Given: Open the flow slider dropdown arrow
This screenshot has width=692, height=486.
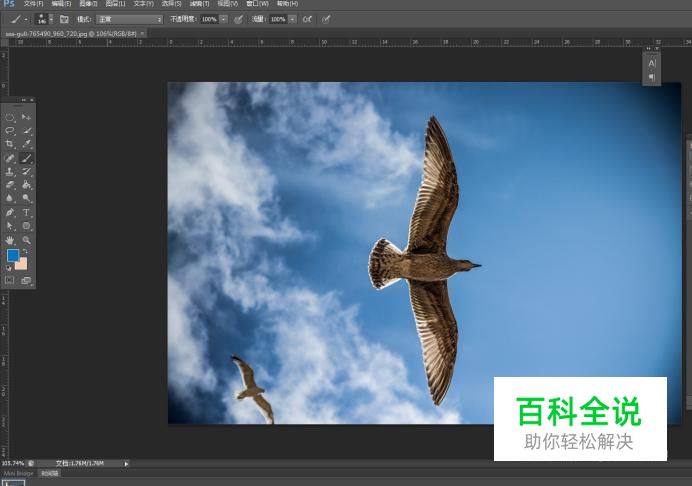Looking at the screenshot, I should pyautogui.click(x=293, y=19).
